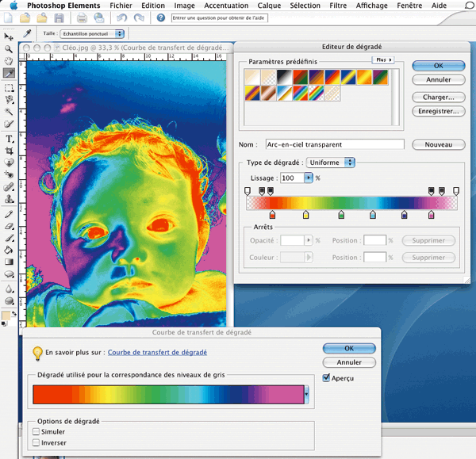Click the gradient Nom text field
Viewport: 476px width, 459px height.
coord(335,144)
